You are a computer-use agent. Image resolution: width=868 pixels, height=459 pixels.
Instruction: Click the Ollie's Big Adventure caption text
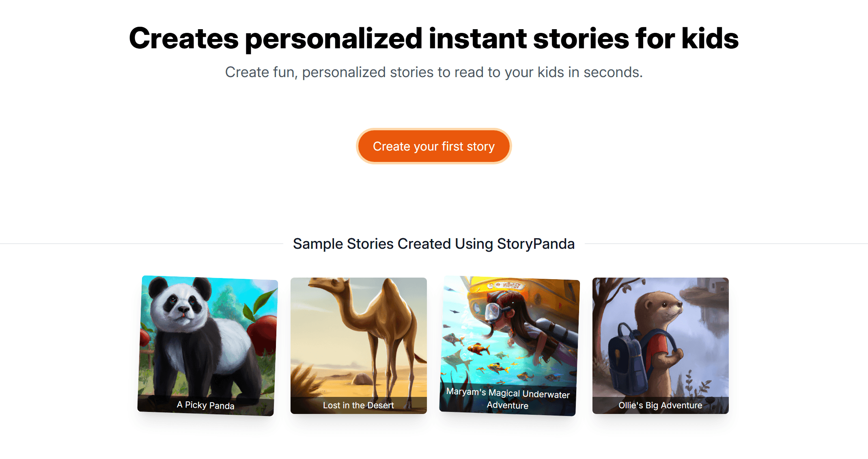(660, 405)
